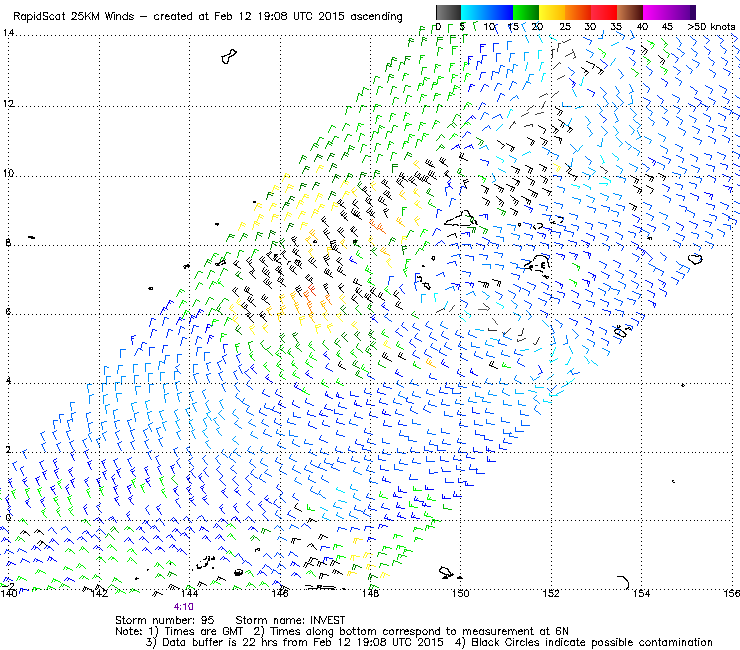740x650 pixels.
Task: Click the '142' longitude axis label
Action: (x=99, y=593)
